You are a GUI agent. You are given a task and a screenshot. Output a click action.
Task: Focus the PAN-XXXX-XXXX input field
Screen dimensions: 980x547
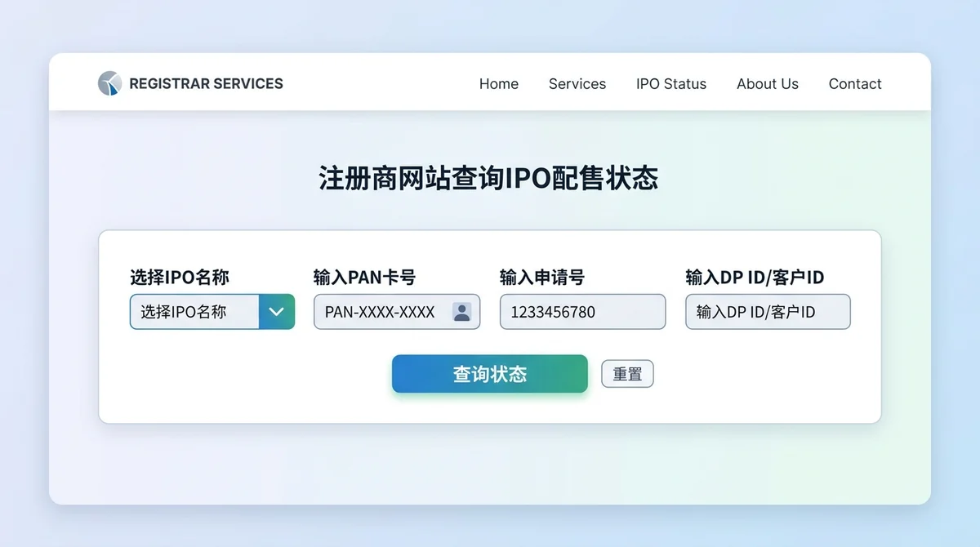tap(397, 312)
